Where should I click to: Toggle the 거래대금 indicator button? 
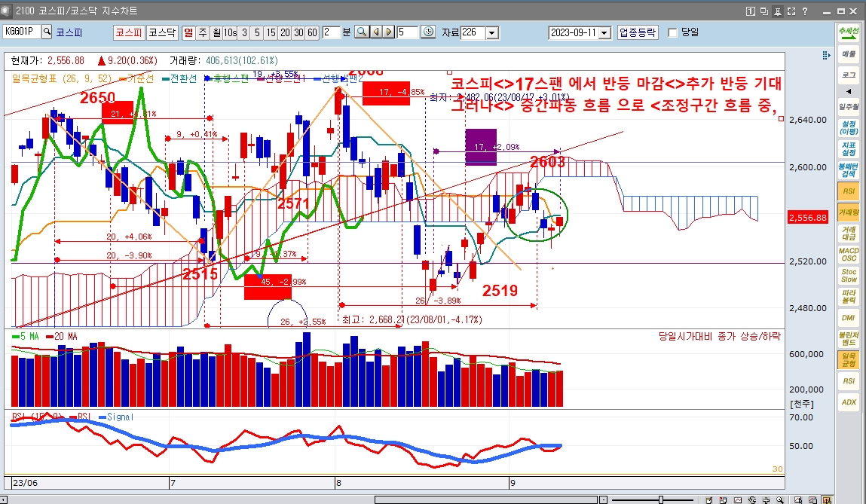tap(849, 233)
